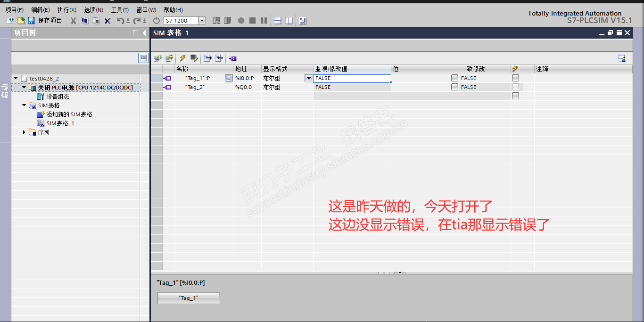The image size is (644, 322).
Task: Open the redo history dropdown arrow
Action: [x=144, y=21]
